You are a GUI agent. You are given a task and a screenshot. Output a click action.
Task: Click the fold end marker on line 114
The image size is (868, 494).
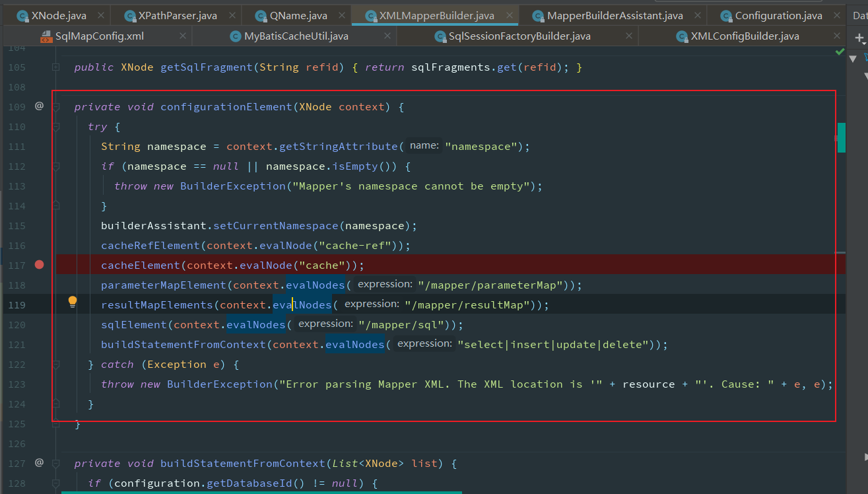point(56,206)
